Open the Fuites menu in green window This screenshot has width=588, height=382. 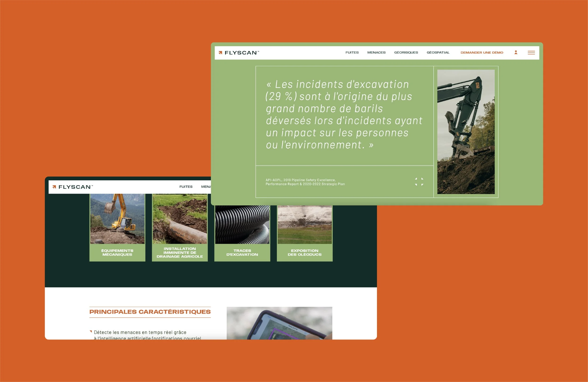click(x=352, y=53)
